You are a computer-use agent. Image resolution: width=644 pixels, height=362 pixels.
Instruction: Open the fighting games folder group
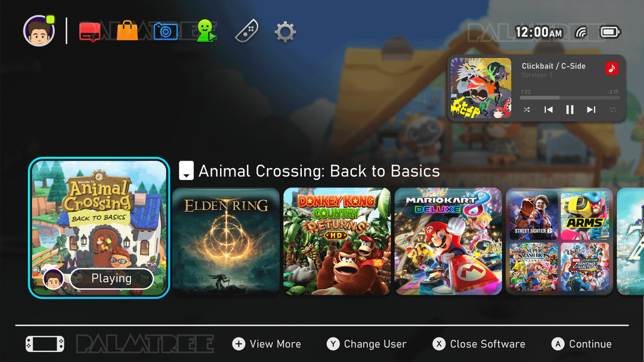tap(559, 241)
